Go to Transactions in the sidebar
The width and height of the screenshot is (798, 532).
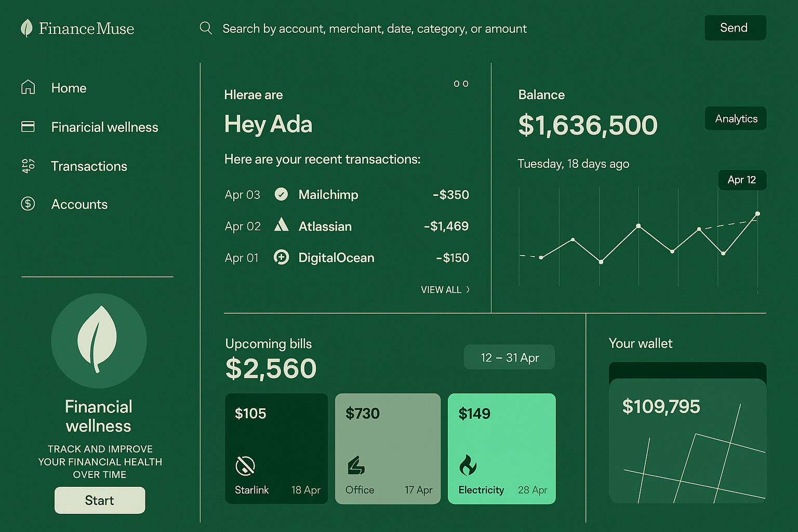tap(89, 166)
